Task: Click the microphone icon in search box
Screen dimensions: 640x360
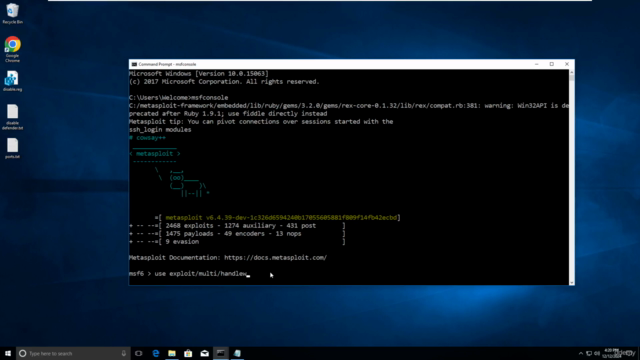Action: 124,353
